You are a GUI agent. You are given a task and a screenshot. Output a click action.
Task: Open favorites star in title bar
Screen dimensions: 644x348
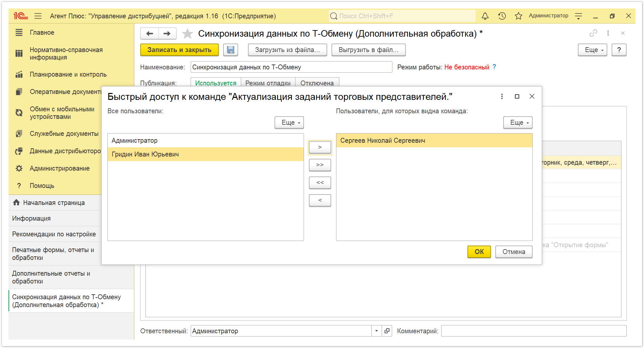pos(518,16)
